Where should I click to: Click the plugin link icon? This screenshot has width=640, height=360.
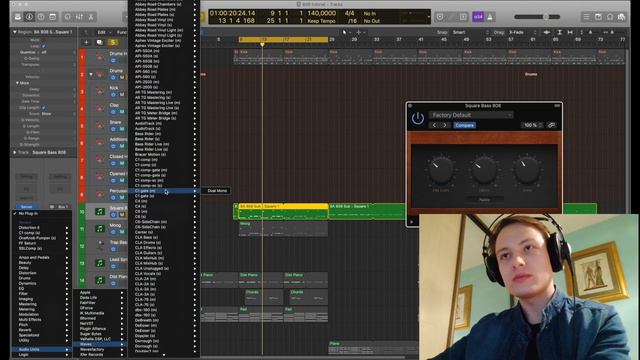click(x=551, y=125)
